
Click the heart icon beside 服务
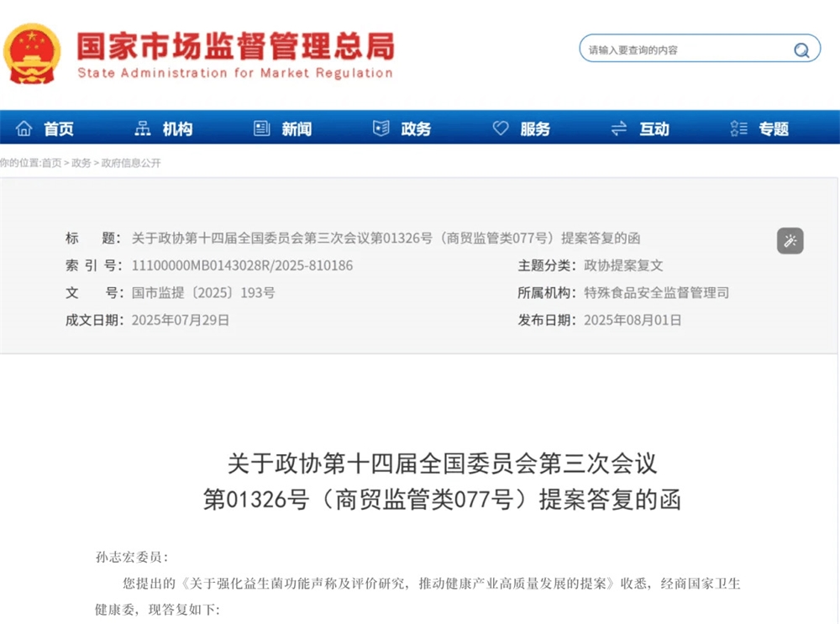[x=501, y=128]
